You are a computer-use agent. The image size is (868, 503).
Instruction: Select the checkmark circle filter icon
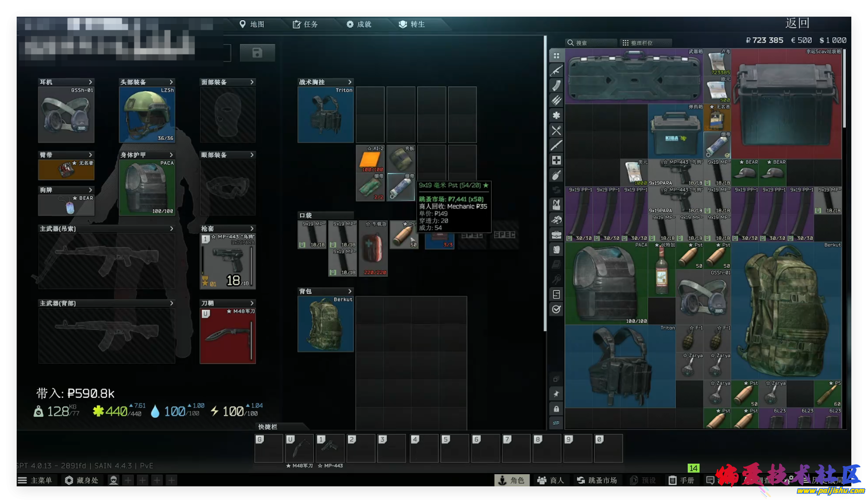pyautogui.click(x=556, y=309)
